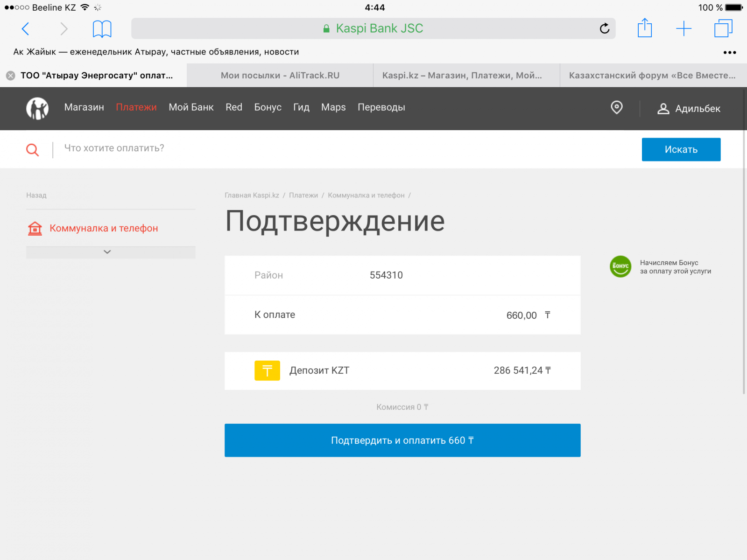
Task: Open Maps menu item
Action: tap(333, 107)
